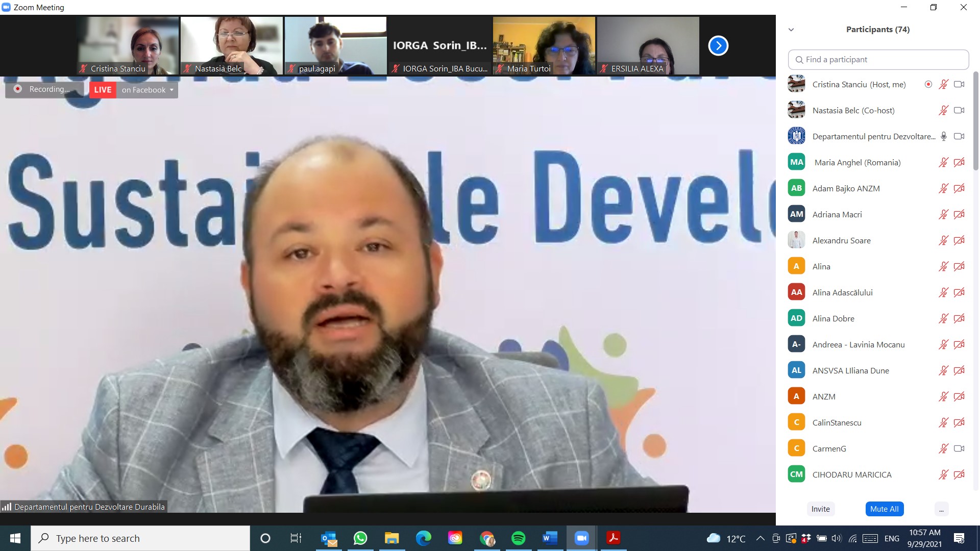Open WhatsApp from the taskbar

(x=360, y=538)
